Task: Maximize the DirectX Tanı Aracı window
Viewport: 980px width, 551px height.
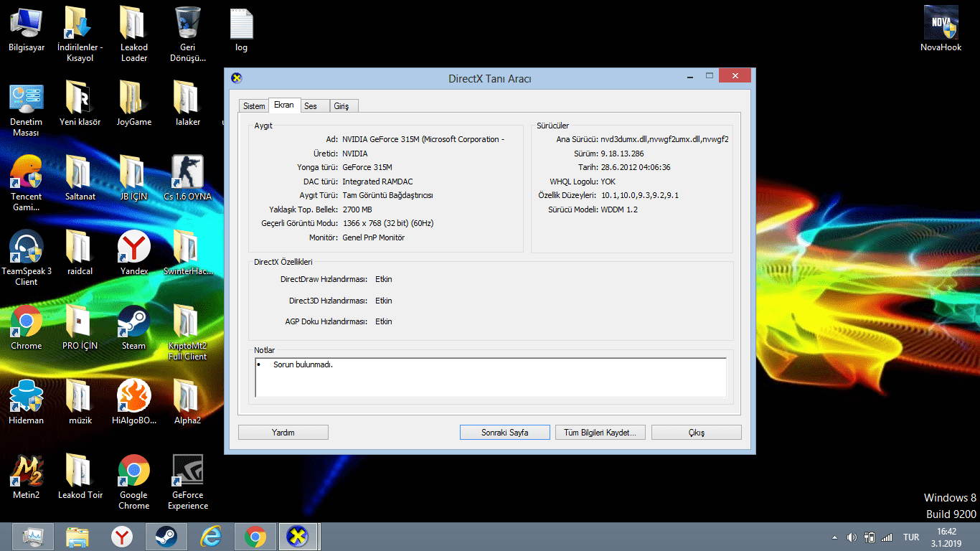Action: [x=710, y=75]
